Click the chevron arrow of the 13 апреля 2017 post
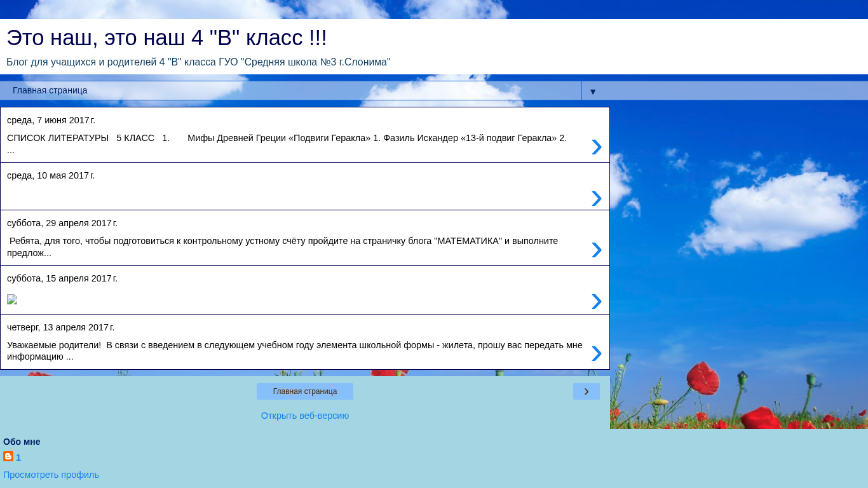Image resolution: width=868 pixels, height=488 pixels. pyautogui.click(x=596, y=353)
